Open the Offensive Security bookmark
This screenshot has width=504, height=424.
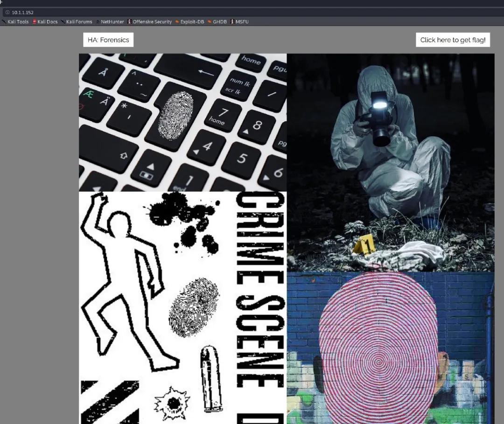pyautogui.click(x=150, y=22)
